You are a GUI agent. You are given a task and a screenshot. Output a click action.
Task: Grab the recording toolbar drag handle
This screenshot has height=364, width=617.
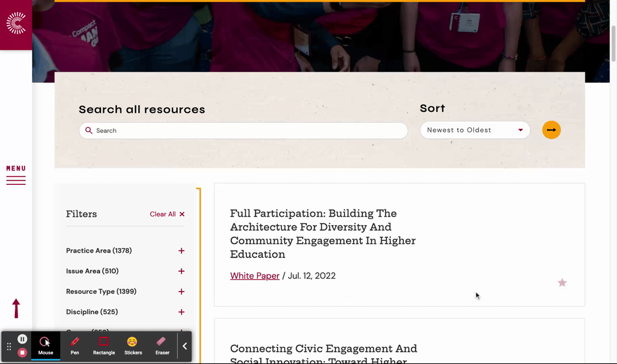pyautogui.click(x=9, y=346)
